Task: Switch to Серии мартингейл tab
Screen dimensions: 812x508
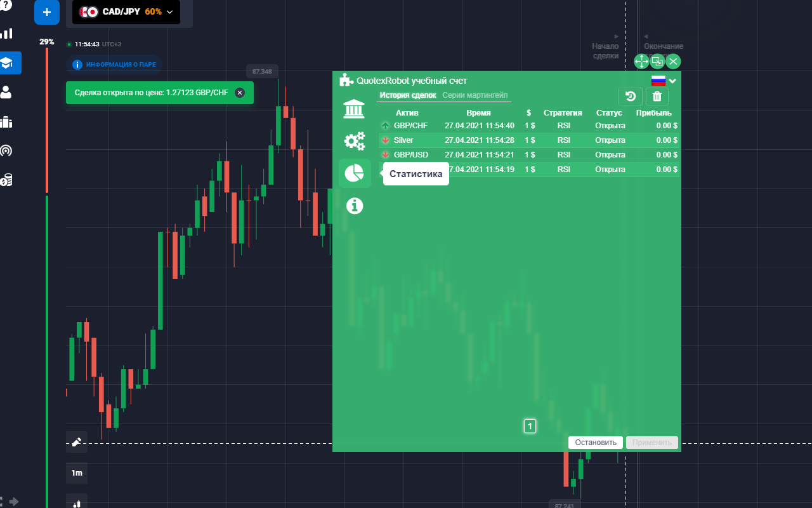Action: click(x=475, y=95)
